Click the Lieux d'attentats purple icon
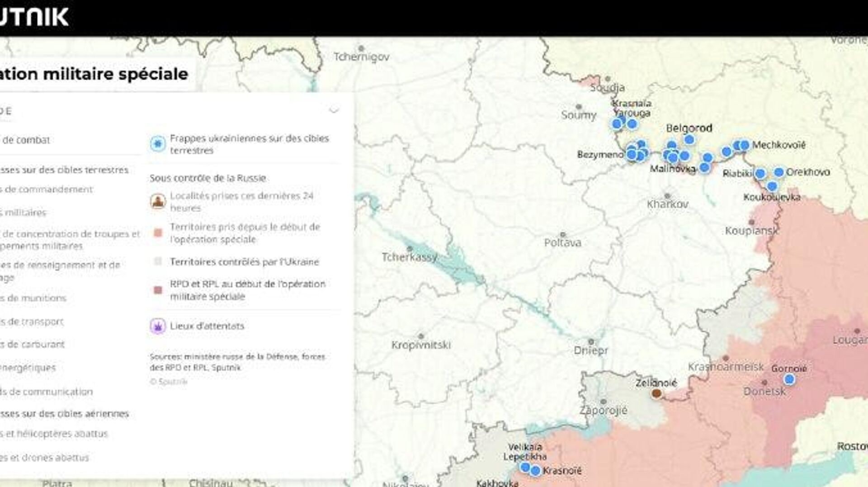This screenshot has height=487, width=868. click(158, 326)
